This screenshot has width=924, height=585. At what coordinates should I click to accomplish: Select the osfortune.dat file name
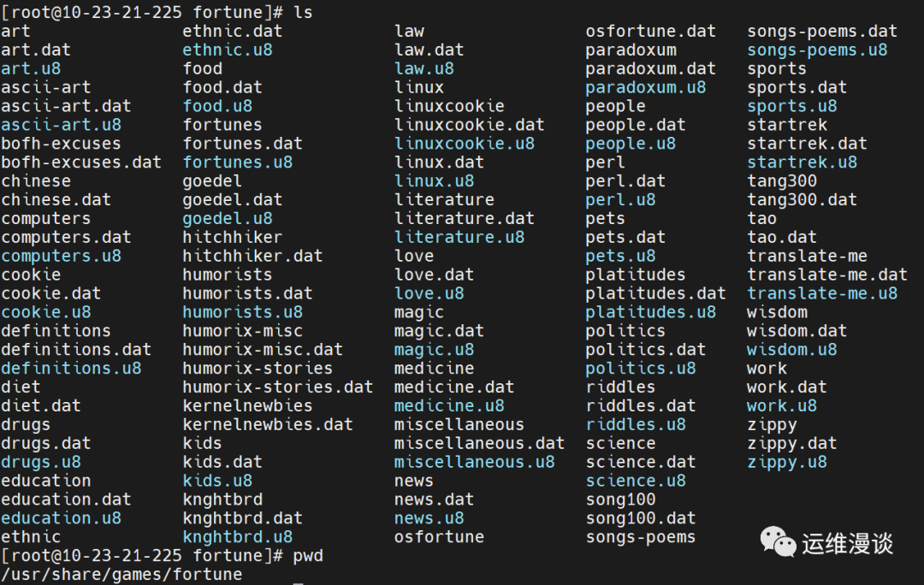pos(650,31)
